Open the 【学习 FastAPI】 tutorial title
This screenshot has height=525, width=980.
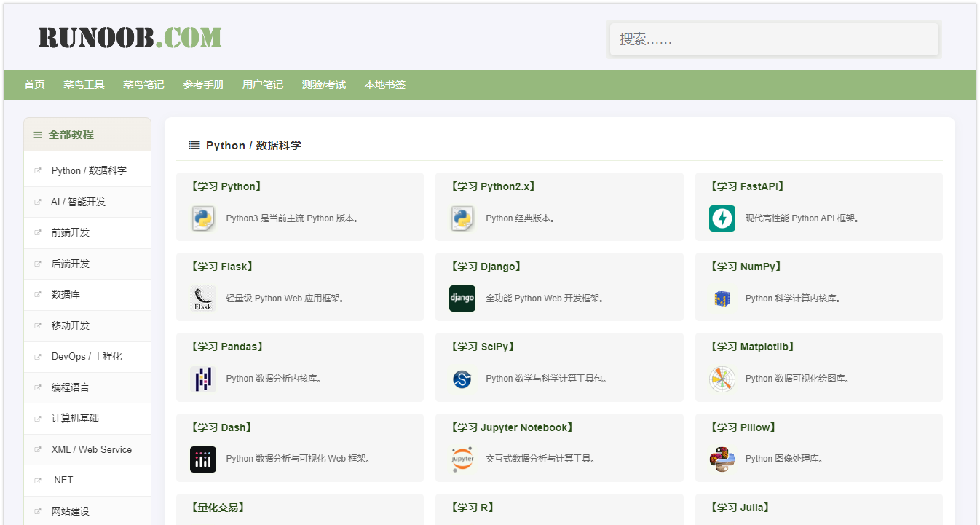tap(748, 186)
